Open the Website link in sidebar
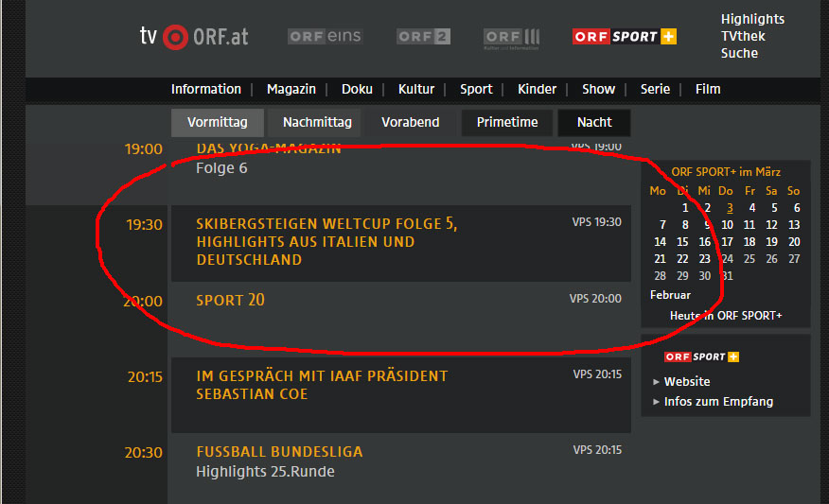Image resolution: width=829 pixels, height=504 pixels. [687, 381]
